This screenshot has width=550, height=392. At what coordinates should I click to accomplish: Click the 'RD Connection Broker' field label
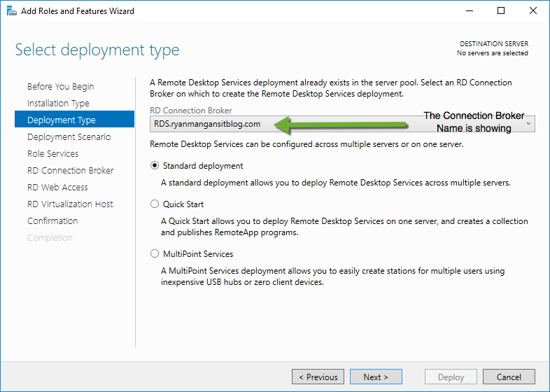click(x=191, y=111)
